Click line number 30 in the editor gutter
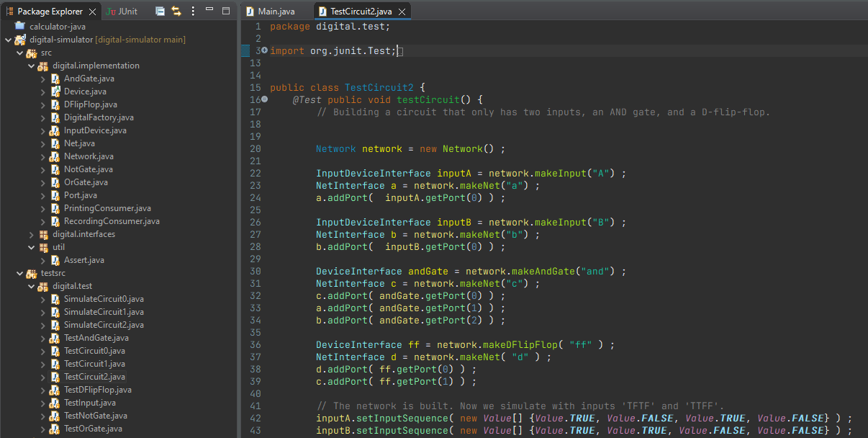Image resolution: width=868 pixels, height=438 pixels. pos(256,271)
